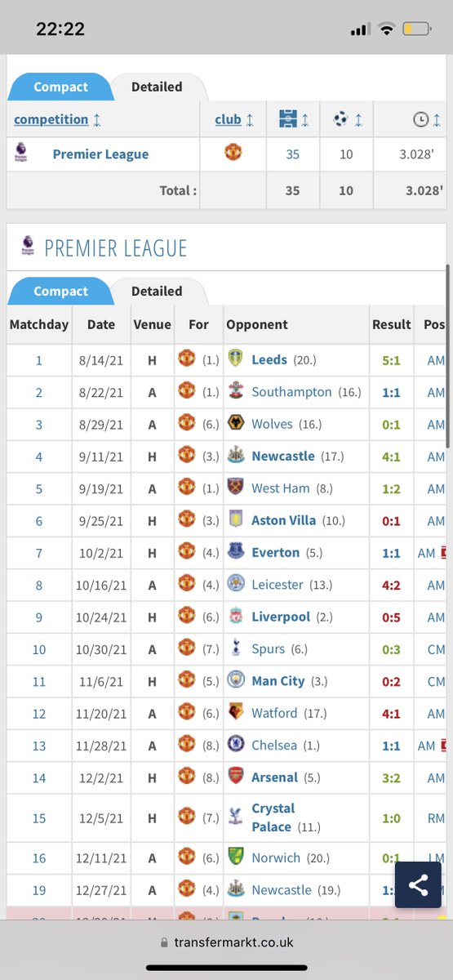Tap the Man City crest icon
This screenshot has height=980, width=453.
click(236, 680)
